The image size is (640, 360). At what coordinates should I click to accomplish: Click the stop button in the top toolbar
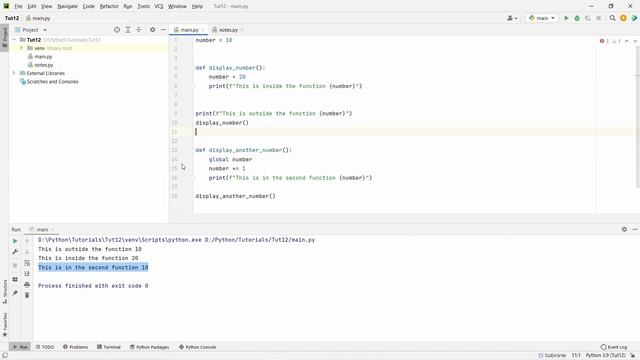coord(598,18)
